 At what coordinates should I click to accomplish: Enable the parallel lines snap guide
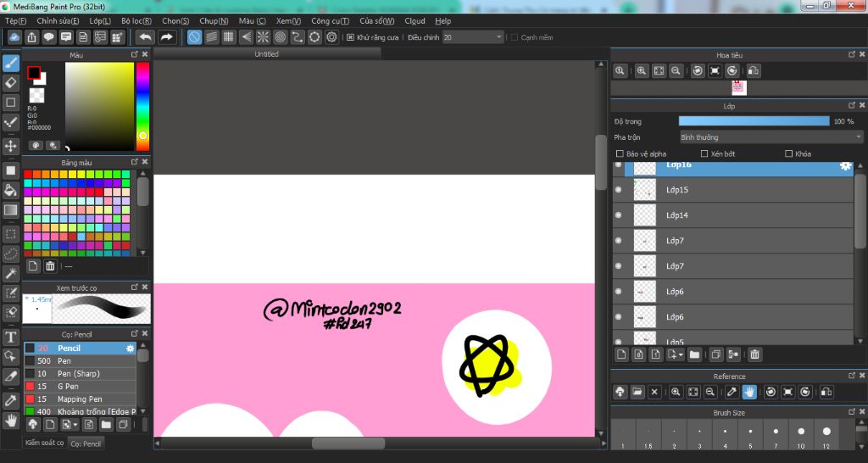coord(211,37)
